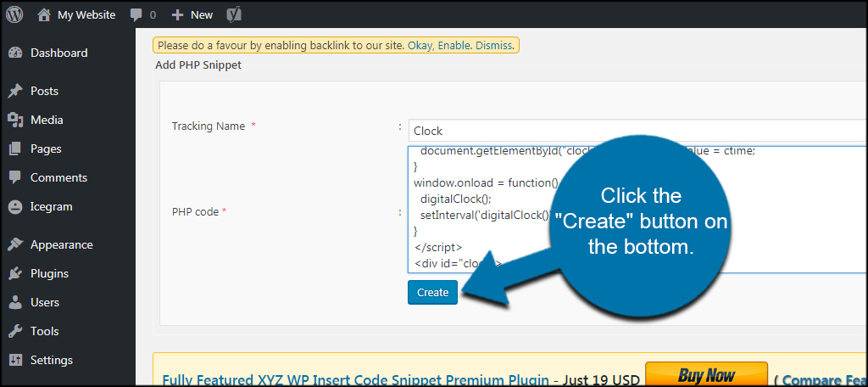Open the + New content menu

coord(192,14)
